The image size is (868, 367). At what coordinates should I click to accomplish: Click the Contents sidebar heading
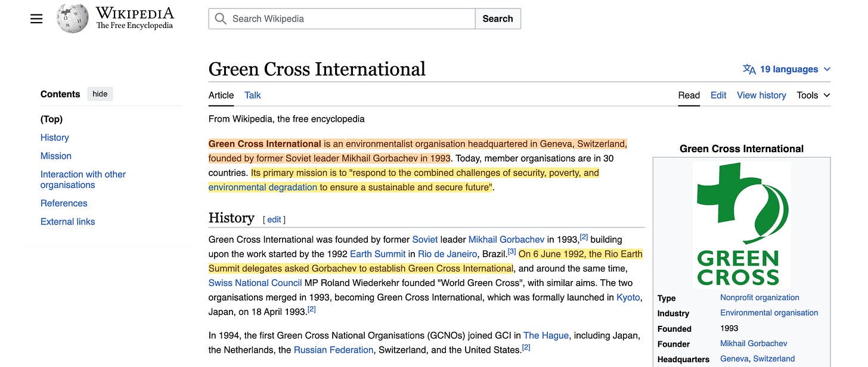(60, 94)
